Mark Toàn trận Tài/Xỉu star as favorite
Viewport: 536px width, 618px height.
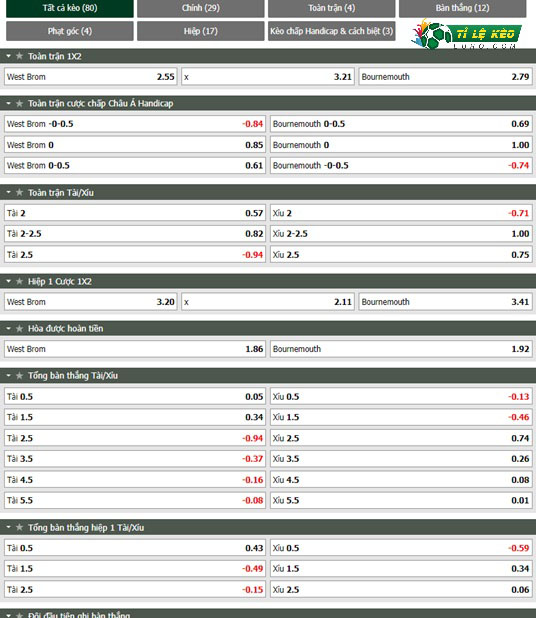click(19, 193)
